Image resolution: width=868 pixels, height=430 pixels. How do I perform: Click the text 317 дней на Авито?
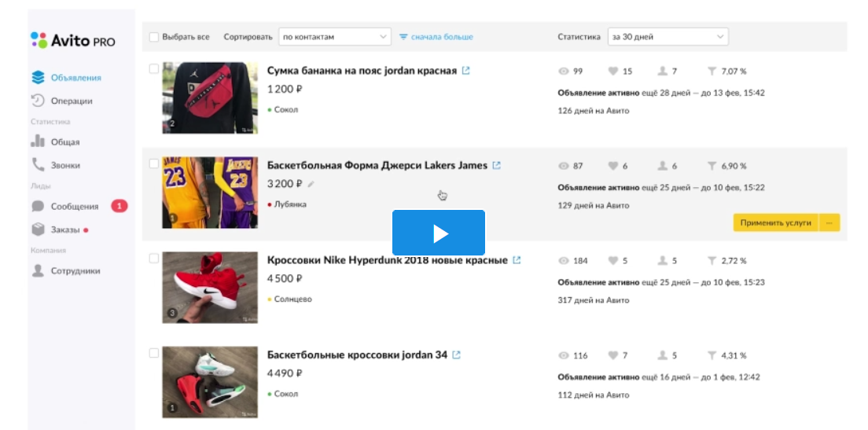594,300
